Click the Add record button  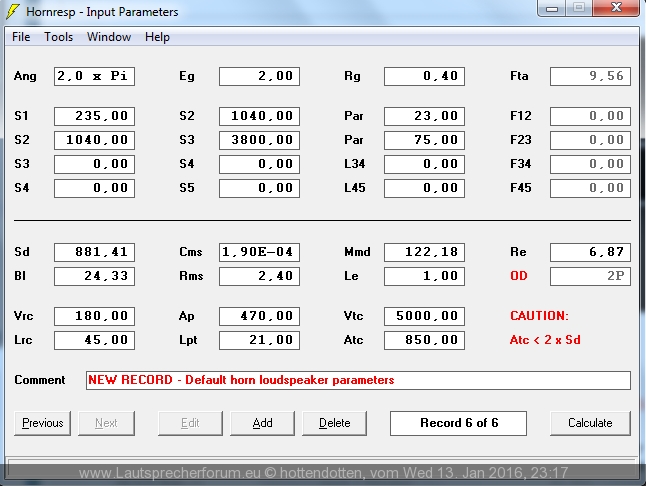point(262,423)
